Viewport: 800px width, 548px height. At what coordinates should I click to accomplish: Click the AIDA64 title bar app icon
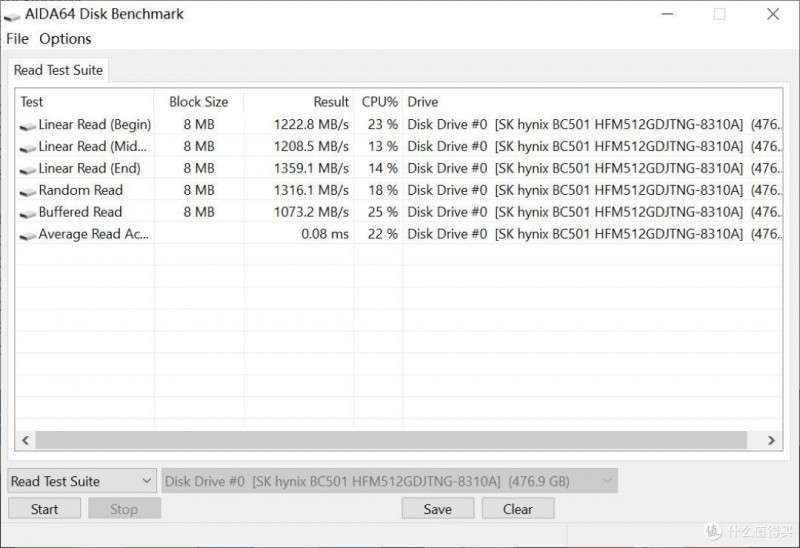pos(12,15)
